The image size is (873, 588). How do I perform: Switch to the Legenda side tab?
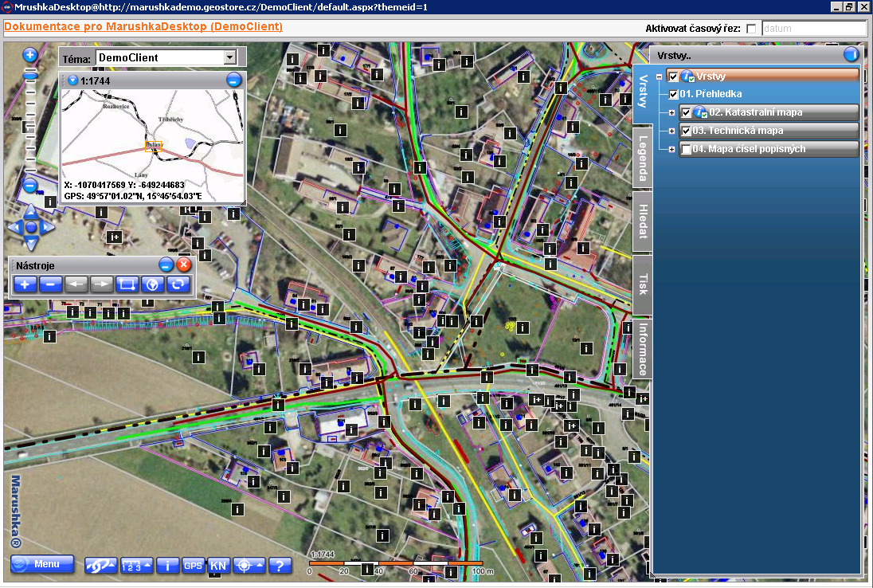(x=643, y=154)
